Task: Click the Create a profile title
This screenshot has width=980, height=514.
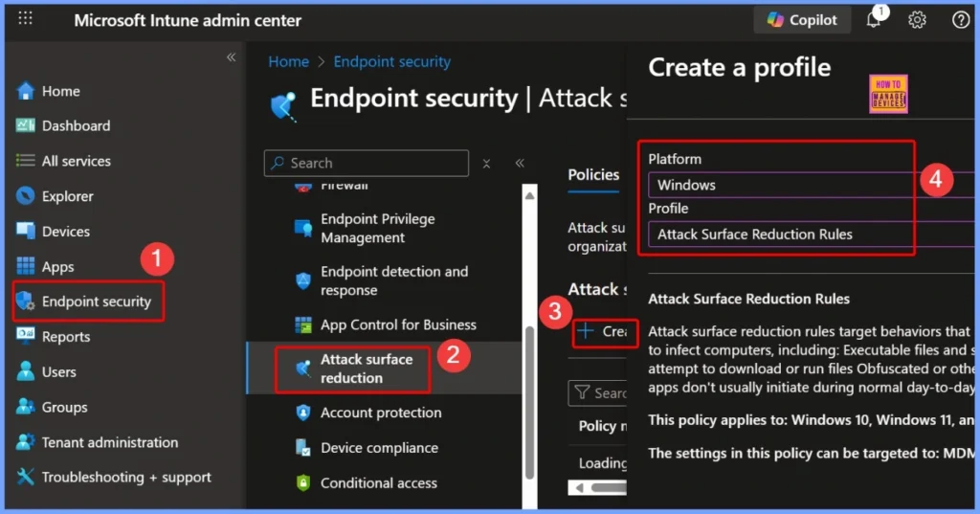Action: coord(740,67)
